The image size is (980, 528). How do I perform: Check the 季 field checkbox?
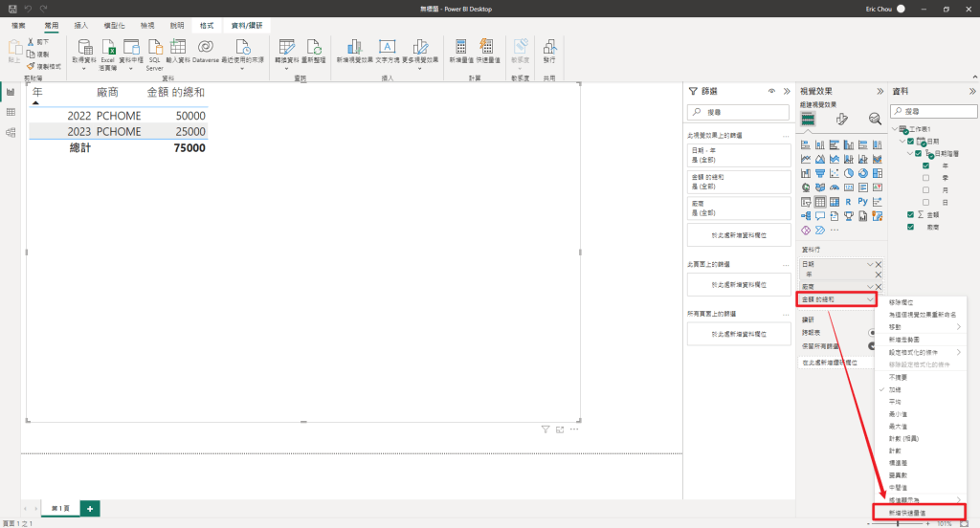pos(925,178)
